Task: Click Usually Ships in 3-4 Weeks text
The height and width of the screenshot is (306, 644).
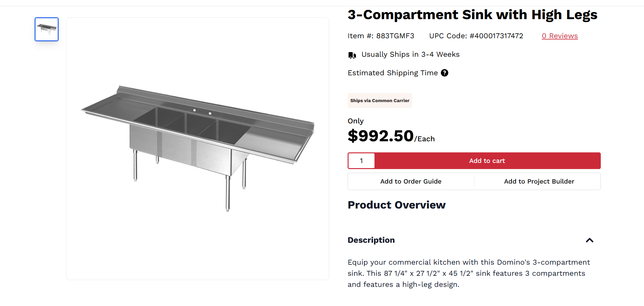Action: point(410,54)
